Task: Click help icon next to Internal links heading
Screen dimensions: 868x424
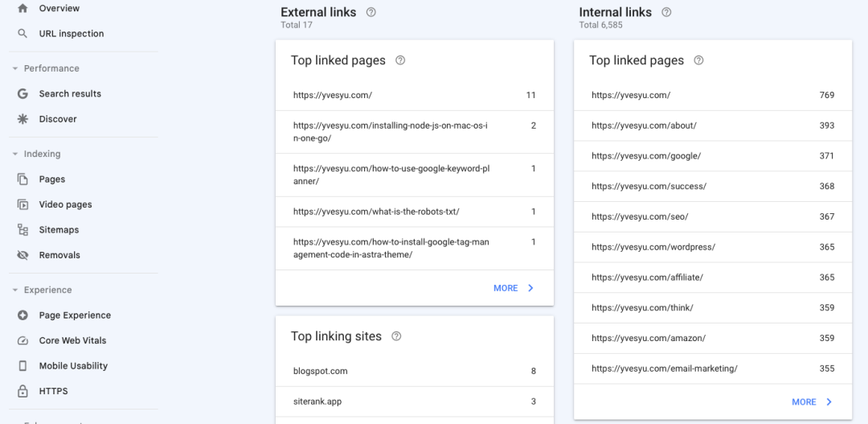Action: pos(666,12)
